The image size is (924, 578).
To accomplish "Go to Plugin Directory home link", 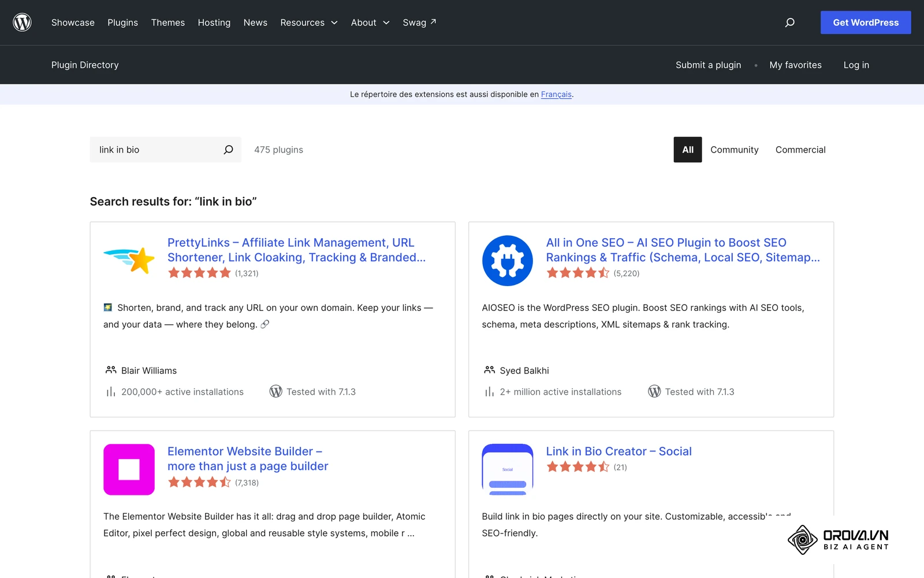I will [85, 65].
